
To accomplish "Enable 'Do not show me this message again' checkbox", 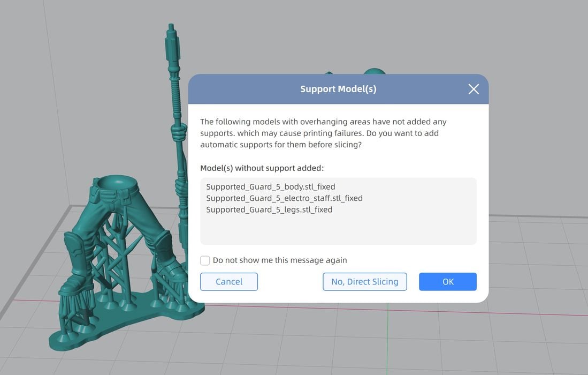I will (205, 260).
